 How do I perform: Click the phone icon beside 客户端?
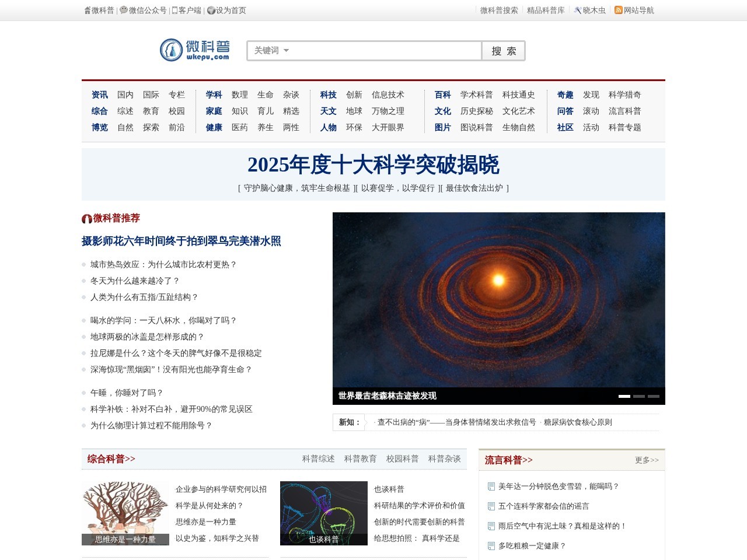coord(174,10)
